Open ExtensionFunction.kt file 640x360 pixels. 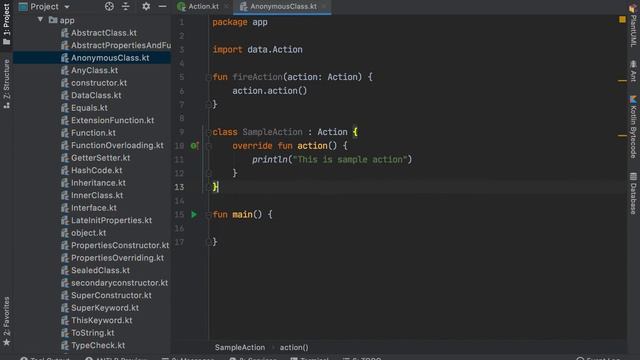coord(112,120)
